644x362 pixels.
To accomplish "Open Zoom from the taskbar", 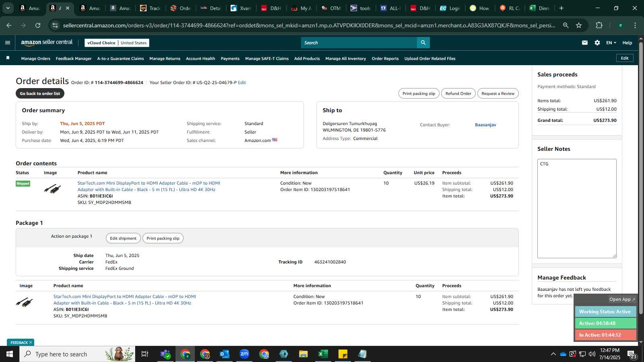I will pyautogui.click(x=244, y=354).
